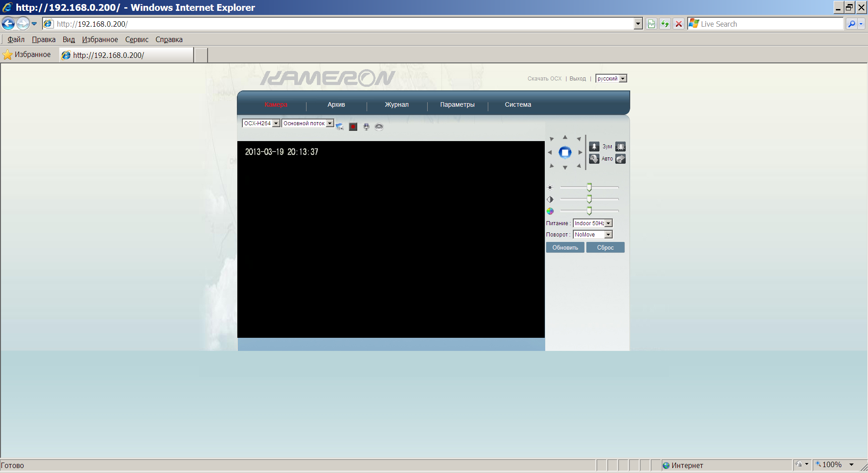
Task: Click the snapshot camera icon in toolbar
Action: pyautogui.click(x=340, y=127)
